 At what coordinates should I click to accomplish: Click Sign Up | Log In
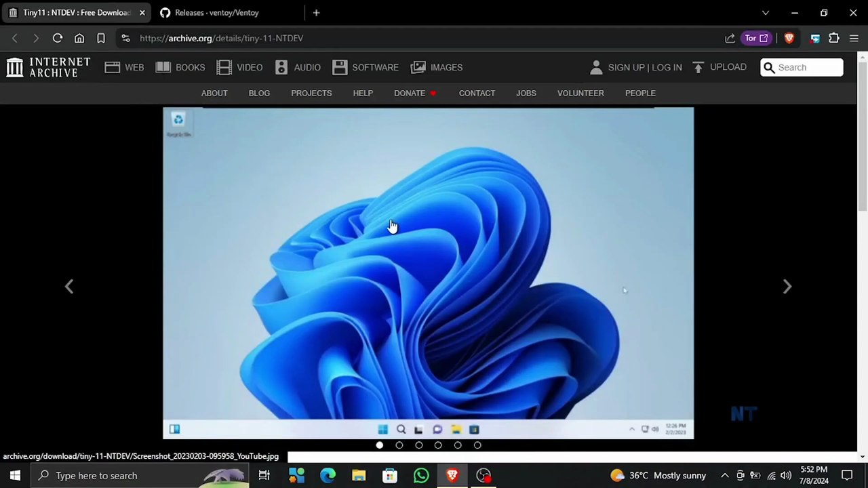coord(645,67)
